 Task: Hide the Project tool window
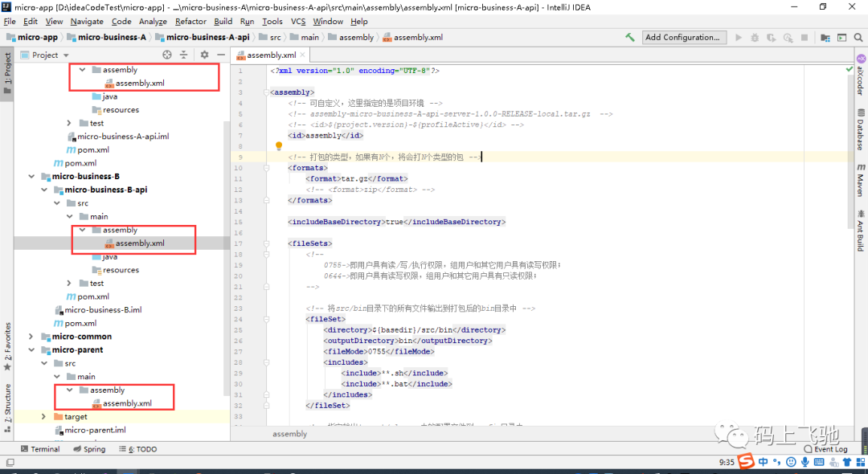221,55
